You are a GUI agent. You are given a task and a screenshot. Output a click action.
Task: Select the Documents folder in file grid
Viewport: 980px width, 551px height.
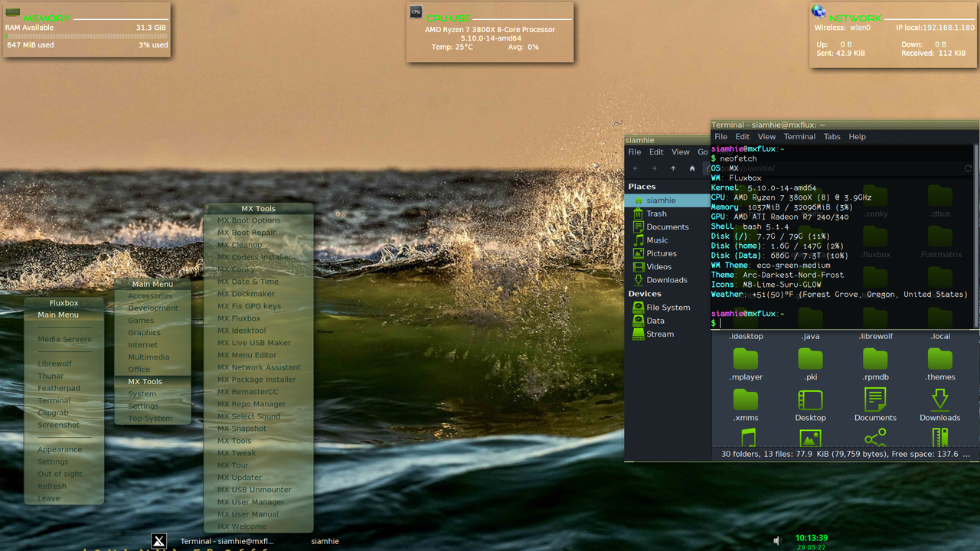(x=875, y=399)
